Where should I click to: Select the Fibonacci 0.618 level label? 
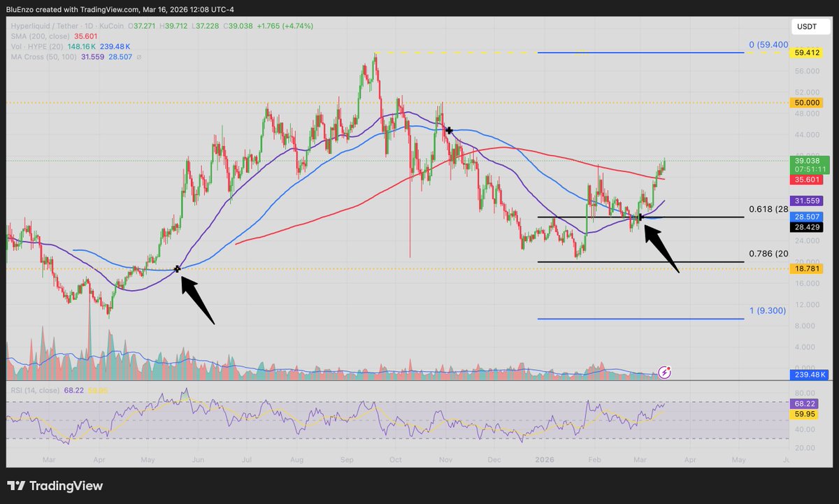click(767, 209)
